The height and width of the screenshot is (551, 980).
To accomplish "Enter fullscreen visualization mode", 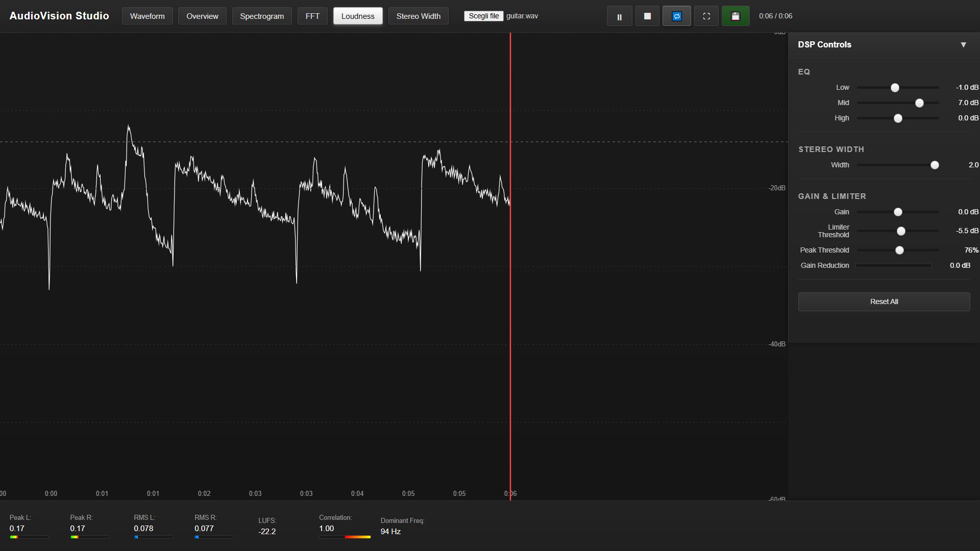I will click(x=706, y=16).
